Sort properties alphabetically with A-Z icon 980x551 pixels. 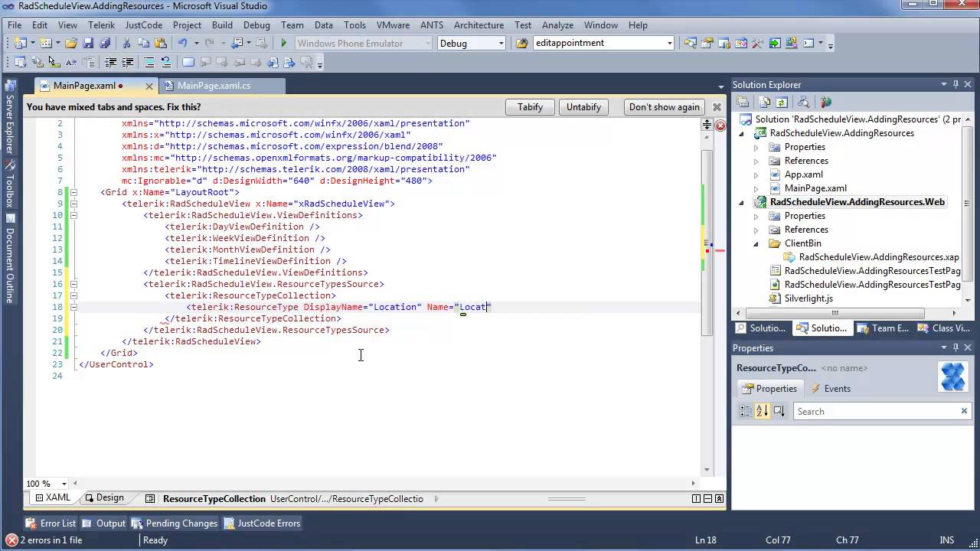click(x=762, y=411)
